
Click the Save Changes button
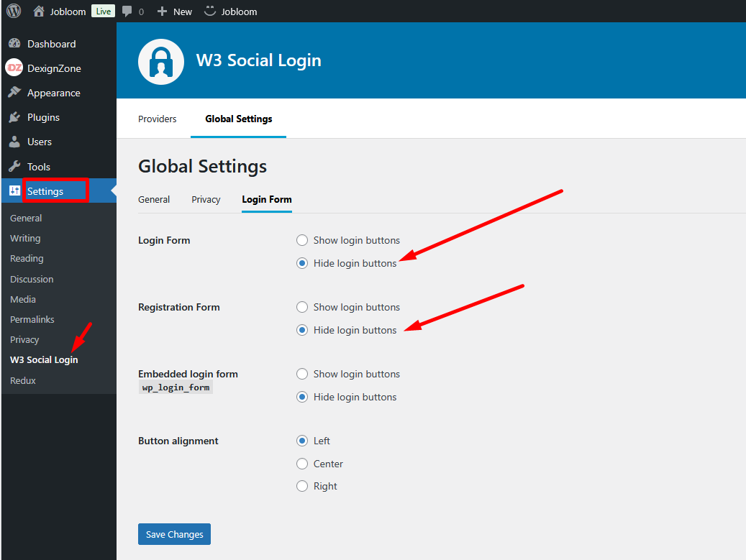pos(174,534)
